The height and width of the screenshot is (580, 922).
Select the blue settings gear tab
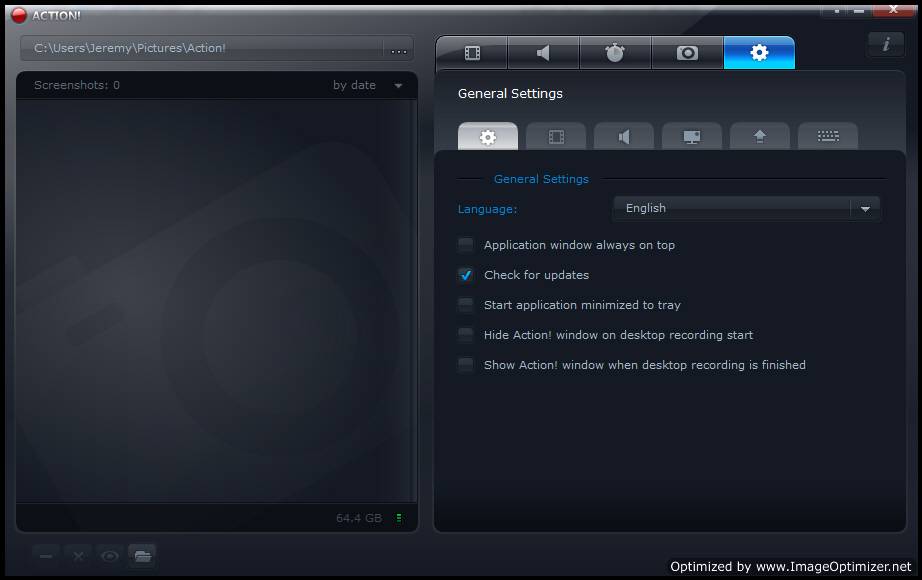[x=759, y=53]
